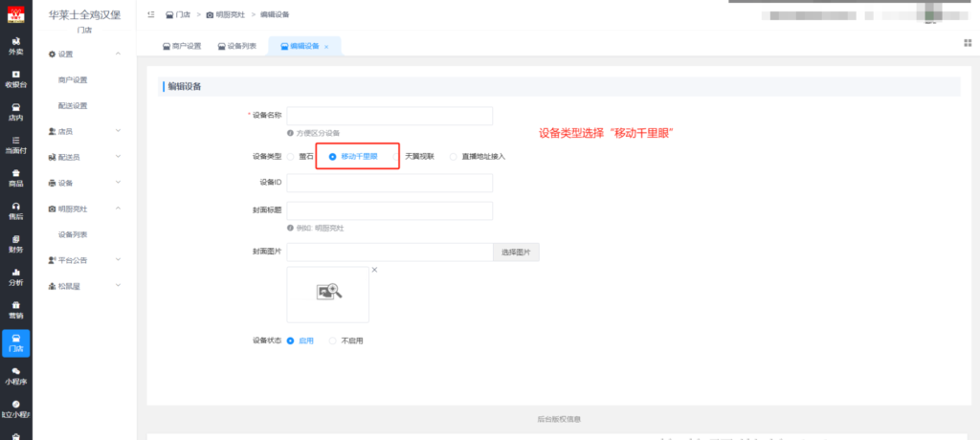The height and width of the screenshot is (440, 980).
Task: Focus the 设备ID input field
Action: click(x=390, y=183)
